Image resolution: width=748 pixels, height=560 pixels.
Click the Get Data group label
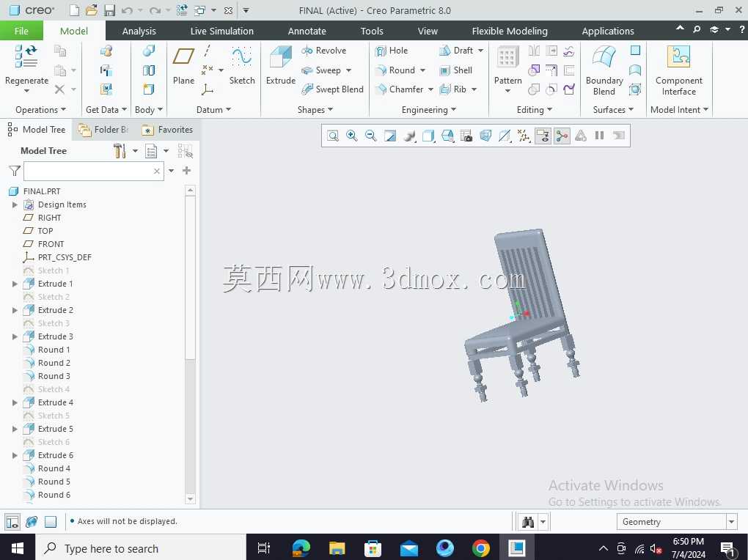click(106, 110)
